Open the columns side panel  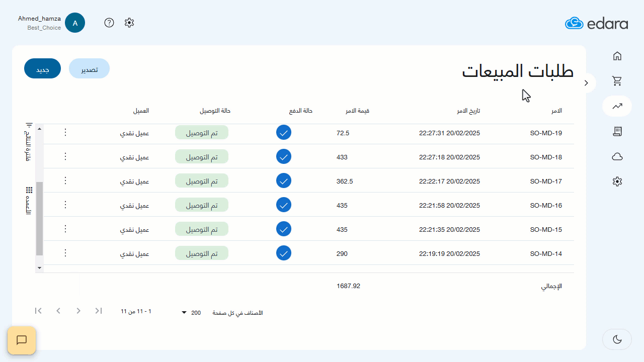[29, 201]
